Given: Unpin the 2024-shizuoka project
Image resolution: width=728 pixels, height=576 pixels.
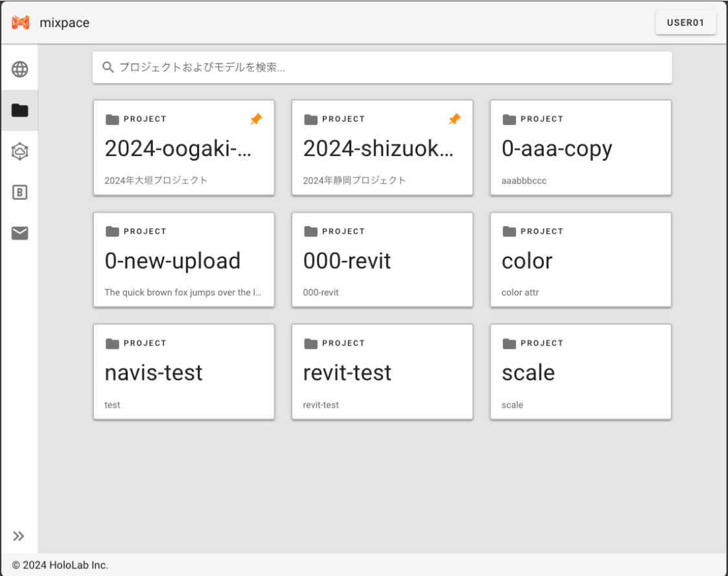Looking at the screenshot, I should (x=454, y=119).
